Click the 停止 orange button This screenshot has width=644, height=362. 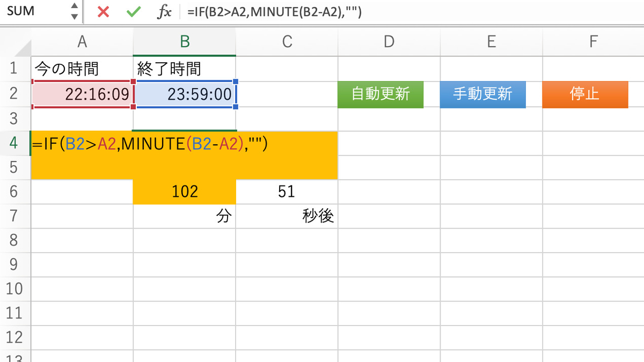(585, 94)
